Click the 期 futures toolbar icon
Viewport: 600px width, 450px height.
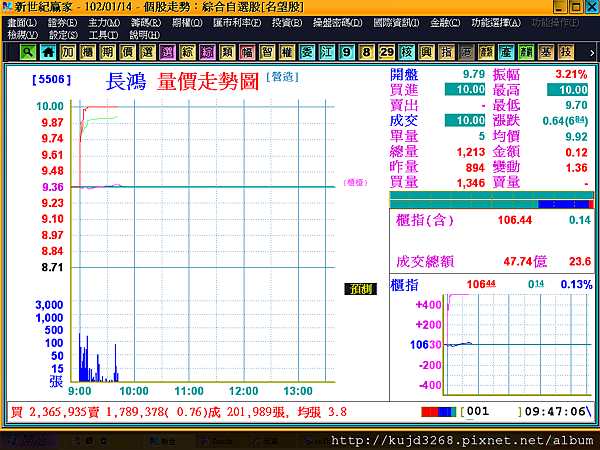click(108, 52)
